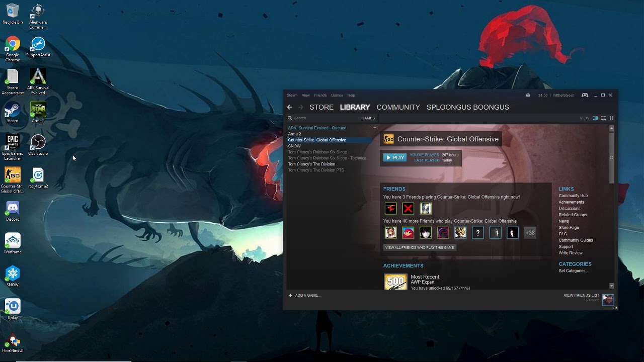Select the HiveMindUI desktop icon
Screen dimensions: 644x362
(13, 342)
